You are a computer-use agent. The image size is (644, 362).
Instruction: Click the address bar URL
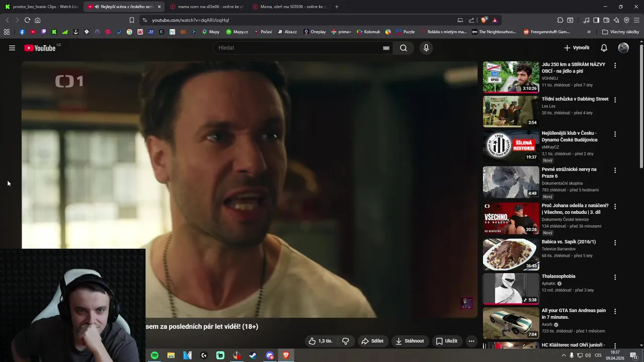[191, 20]
